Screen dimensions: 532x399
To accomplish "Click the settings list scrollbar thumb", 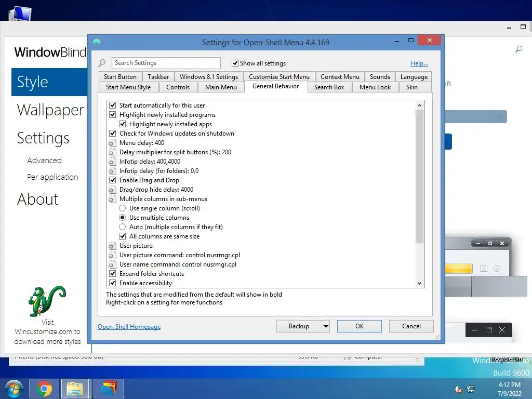I will coord(420,177).
